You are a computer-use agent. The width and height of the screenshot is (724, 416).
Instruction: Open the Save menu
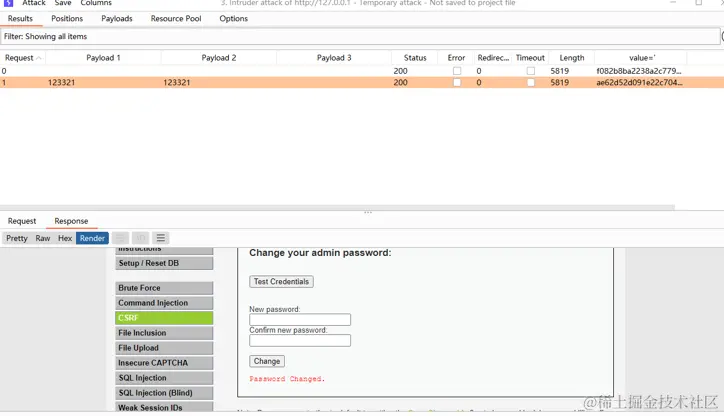(63, 3)
